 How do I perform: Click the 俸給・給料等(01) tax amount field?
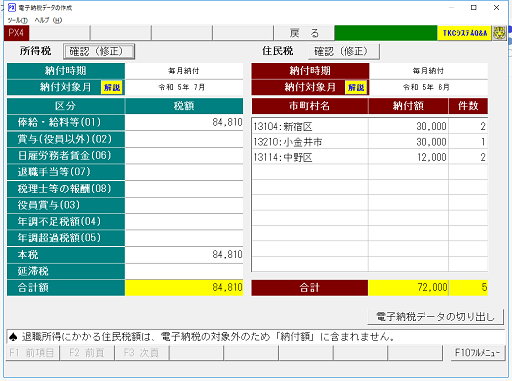(184, 122)
